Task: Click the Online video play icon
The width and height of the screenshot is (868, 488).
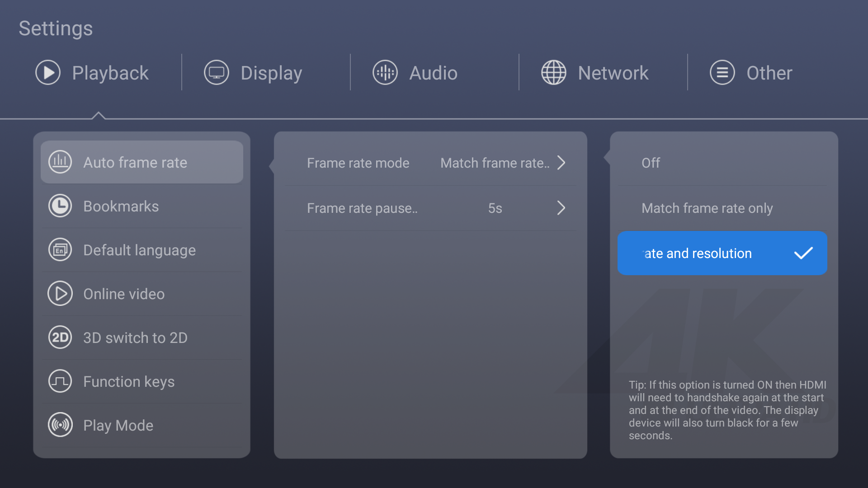Action: (60, 294)
